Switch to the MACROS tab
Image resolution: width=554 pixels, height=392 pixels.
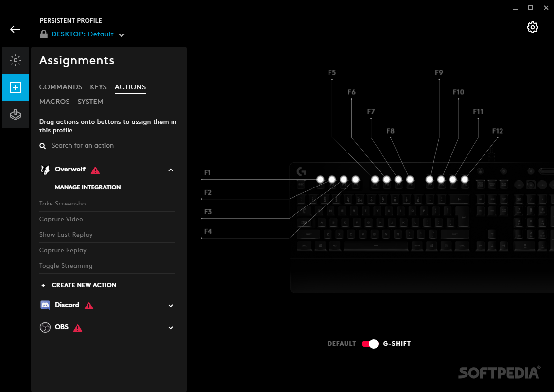tap(54, 102)
